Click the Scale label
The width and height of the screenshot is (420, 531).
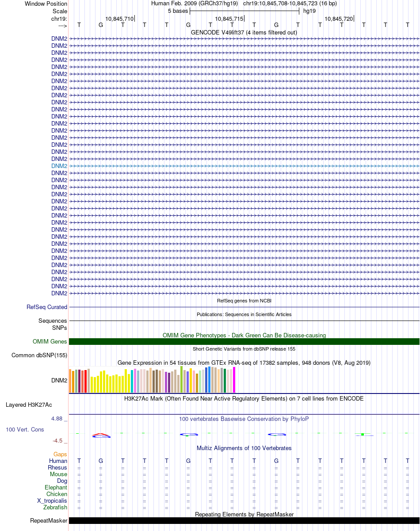60,11
